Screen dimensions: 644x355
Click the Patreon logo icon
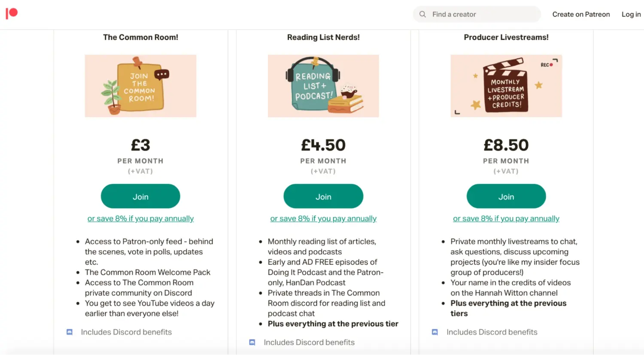click(x=11, y=13)
